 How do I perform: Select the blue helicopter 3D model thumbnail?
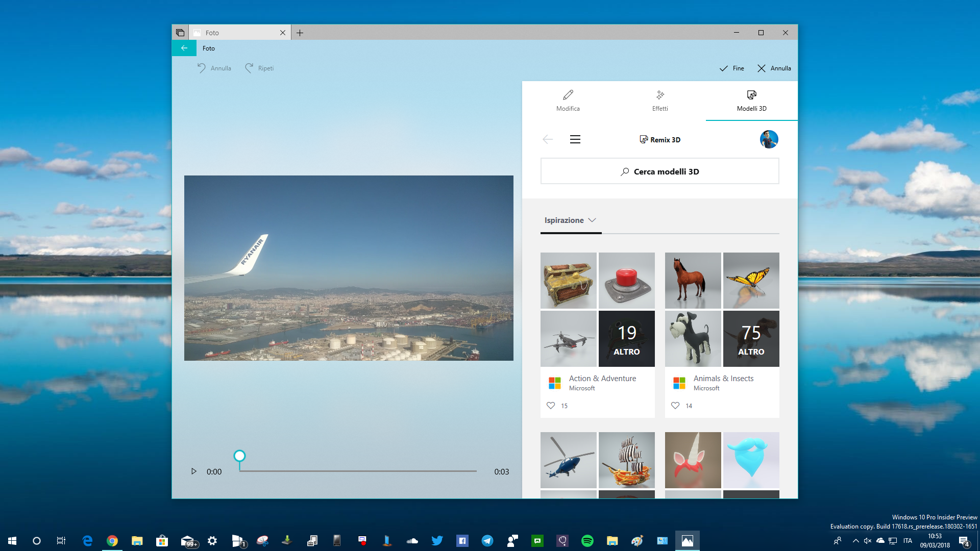569,460
